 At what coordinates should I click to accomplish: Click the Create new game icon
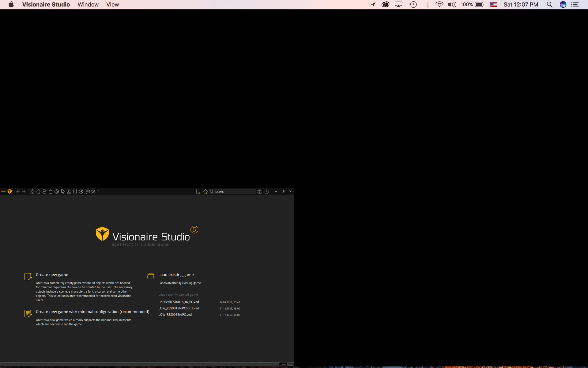click(28, 277)
